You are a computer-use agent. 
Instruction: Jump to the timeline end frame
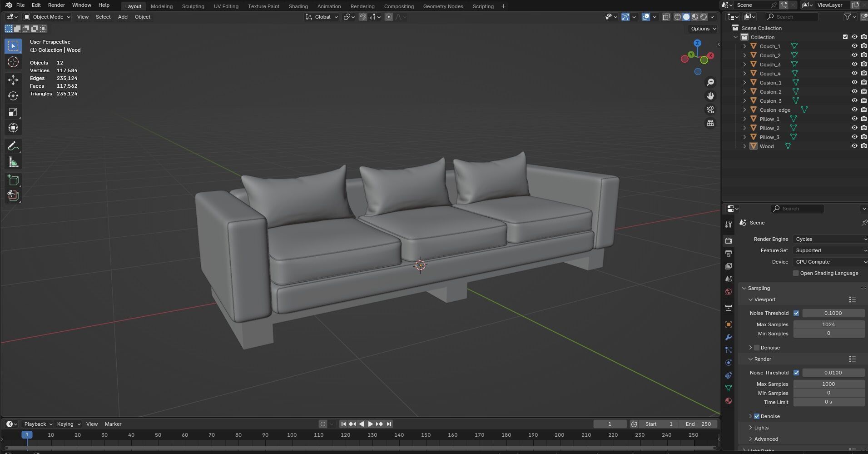(x=389, y=424)
